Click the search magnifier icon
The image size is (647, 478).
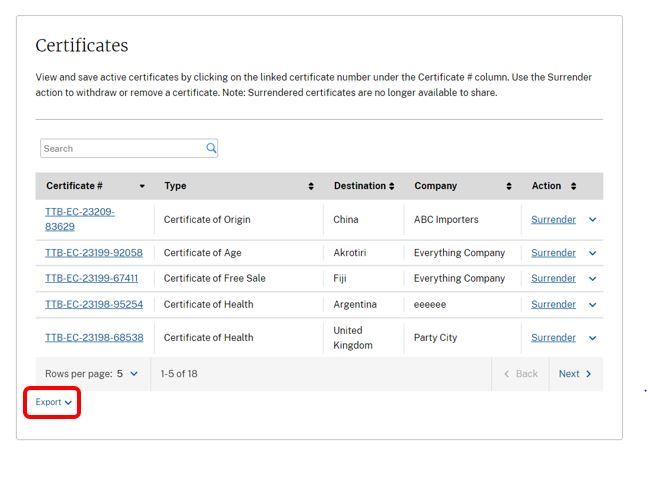[211, 148]
